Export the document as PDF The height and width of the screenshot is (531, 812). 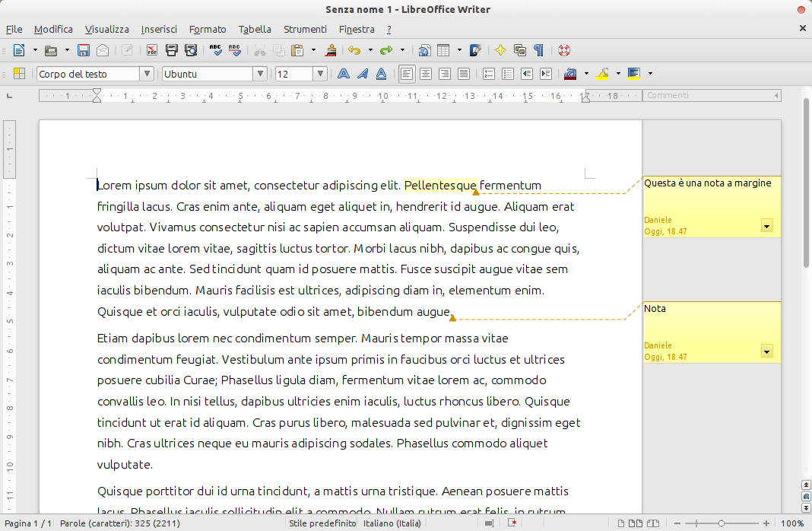152,51
